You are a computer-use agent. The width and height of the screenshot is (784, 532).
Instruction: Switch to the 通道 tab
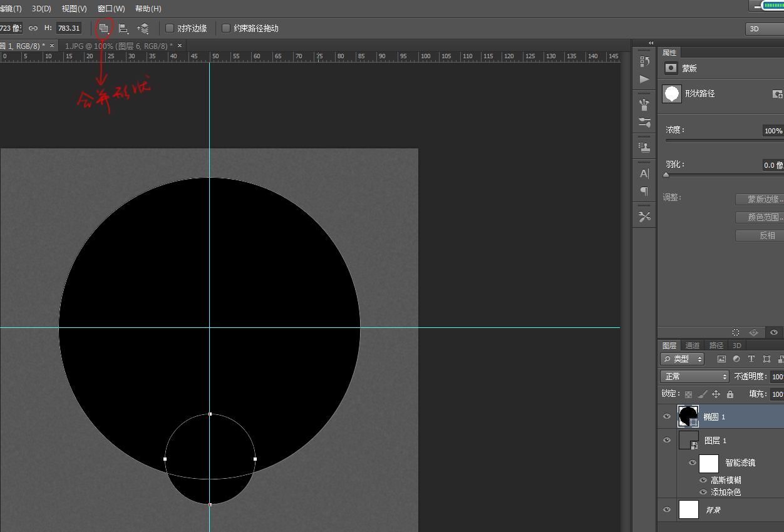[x=692, y=345]
